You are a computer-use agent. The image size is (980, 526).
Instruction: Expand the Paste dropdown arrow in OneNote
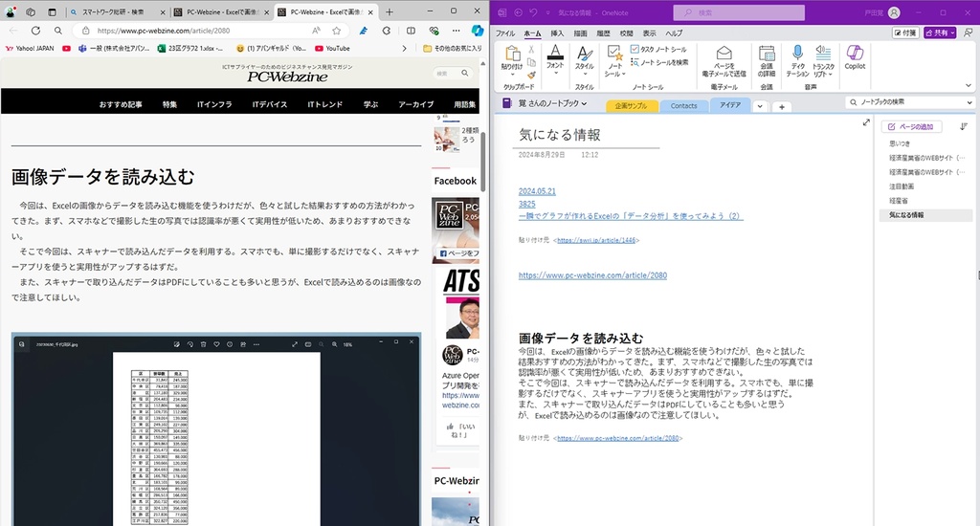[x=513, y=75]
